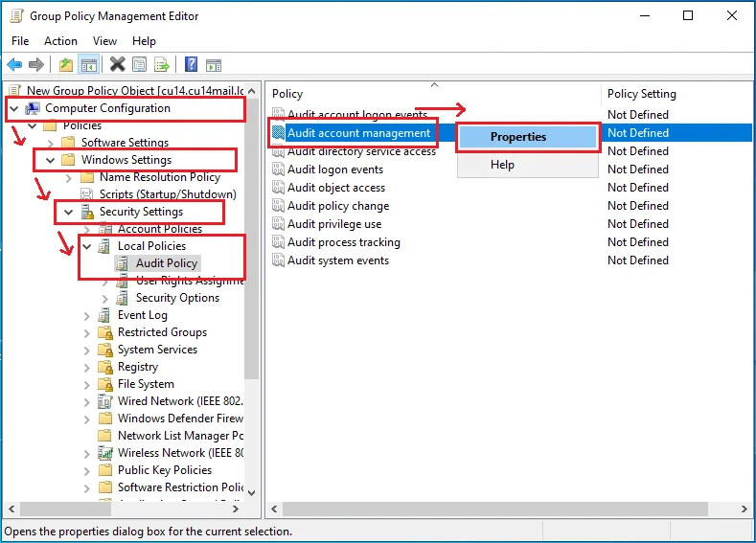Click the File System folder icon
This screenshot has height=543, width=756.
click(105, 384)
